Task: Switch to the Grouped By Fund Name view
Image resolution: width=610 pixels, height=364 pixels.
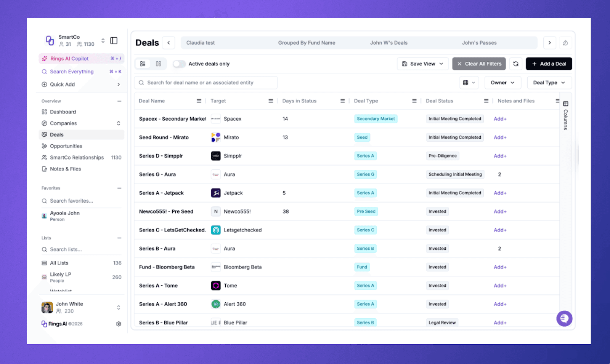Action: (x=307, y=42)
